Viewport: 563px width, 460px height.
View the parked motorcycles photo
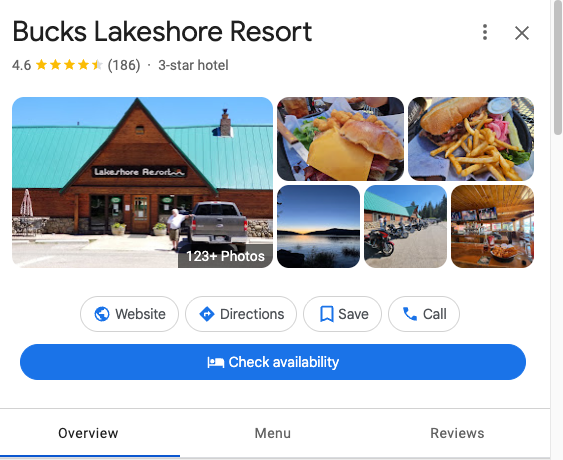click(x=405, y=227)
